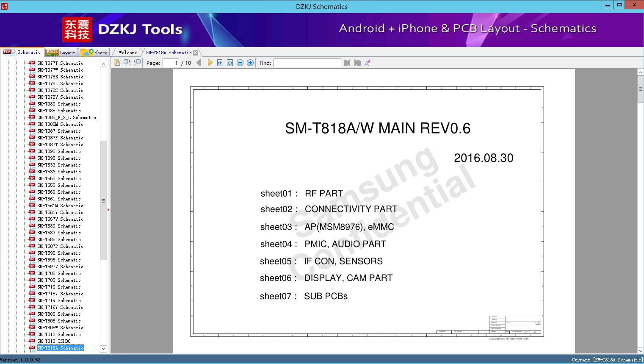
Task: Fit the whole page in view
Action: pos(230,63)
